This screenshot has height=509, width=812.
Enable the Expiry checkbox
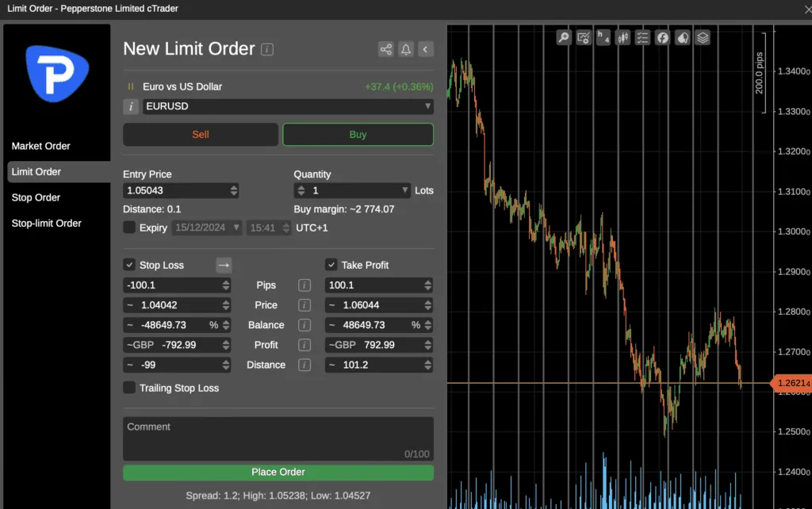128,228
